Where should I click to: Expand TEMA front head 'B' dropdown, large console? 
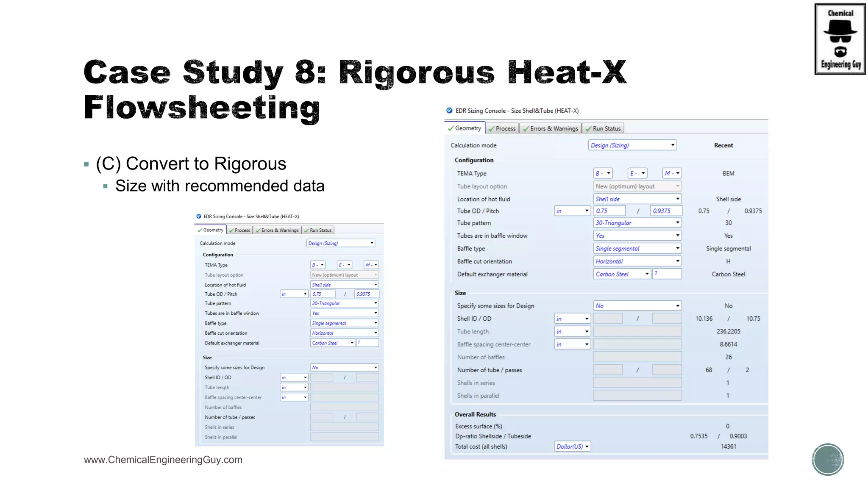click(603, 173)
